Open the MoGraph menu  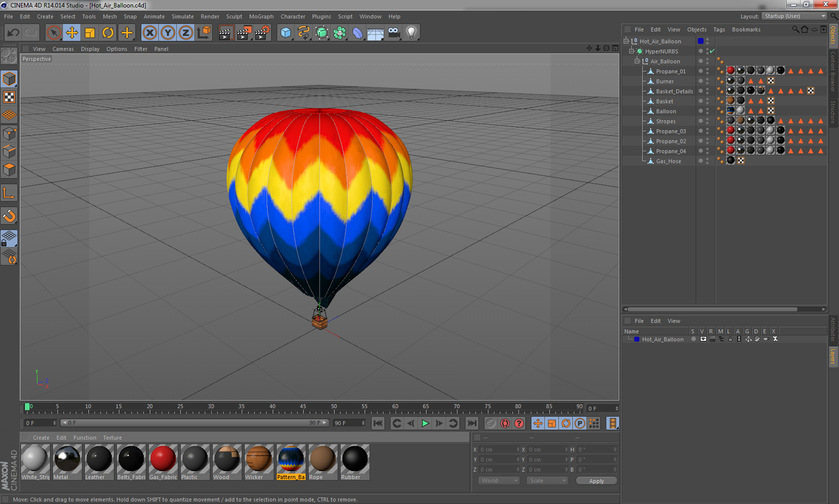pos(261,16)
